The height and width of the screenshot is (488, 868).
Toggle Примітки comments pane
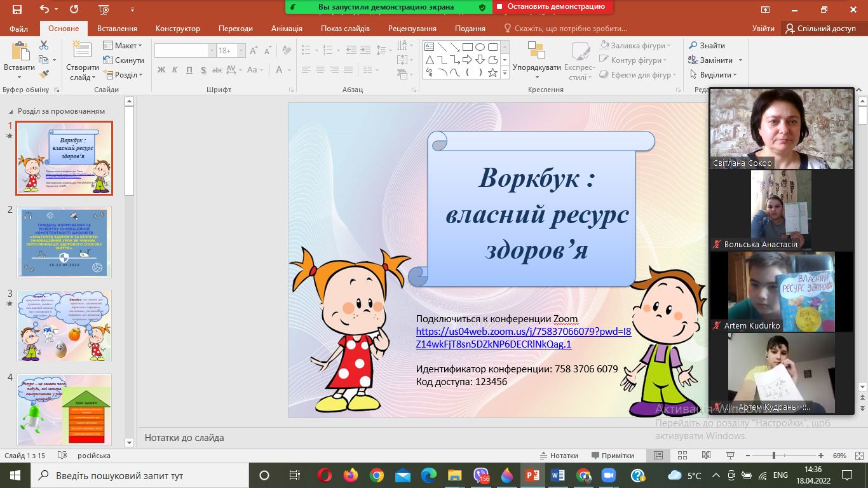[x=613, y=456]
